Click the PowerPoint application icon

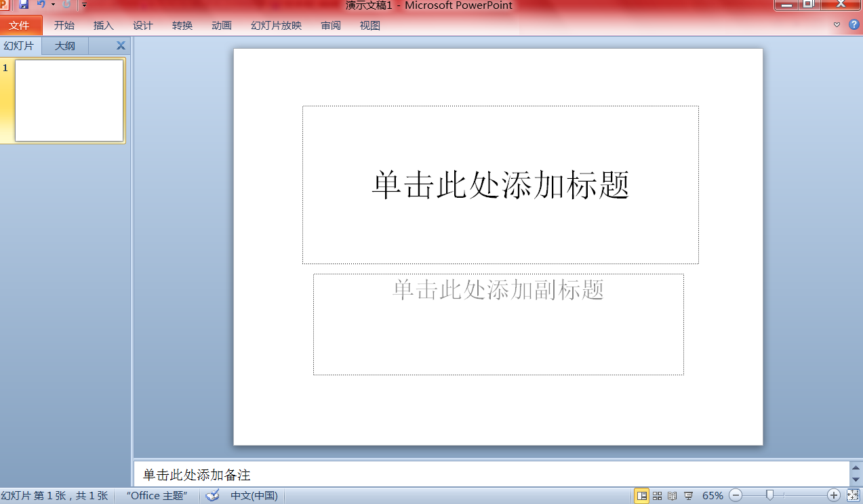click(4, 5)
